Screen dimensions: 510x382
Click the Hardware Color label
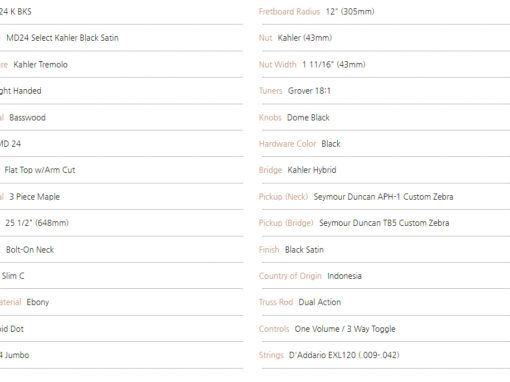[x=287, y=144]
